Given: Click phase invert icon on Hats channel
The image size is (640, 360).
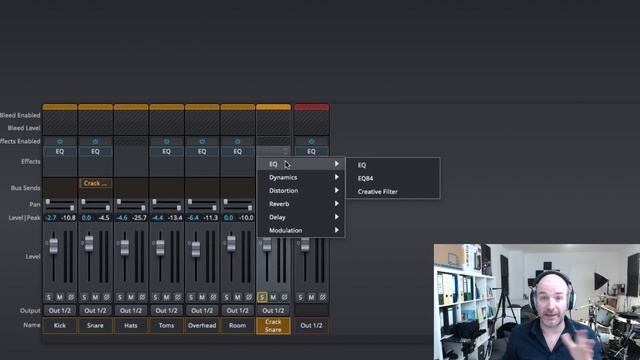Looking at the screenshot, I should coord(142,297).
